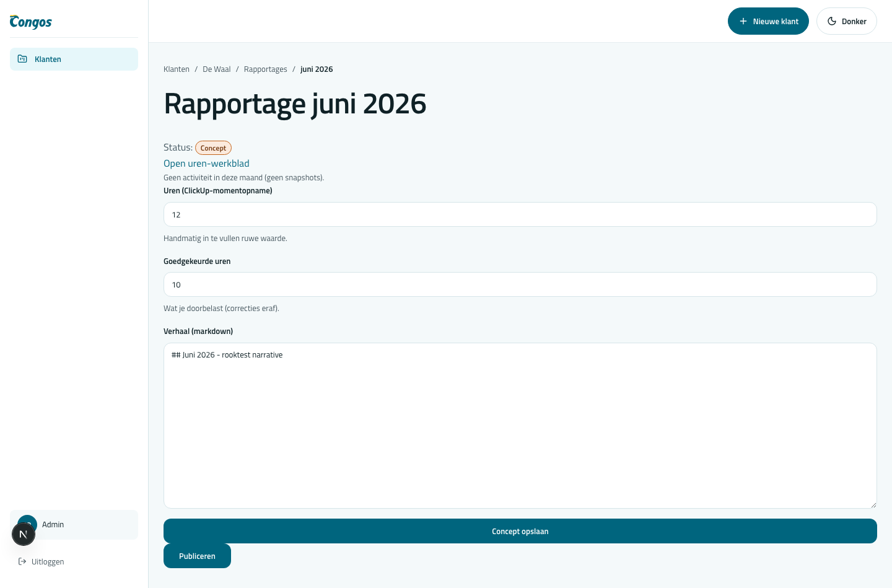Viewport: 892px width, 588px height.
Task: Click 'Geen activiteit in deze maand' note
Action: pos(243,178)
